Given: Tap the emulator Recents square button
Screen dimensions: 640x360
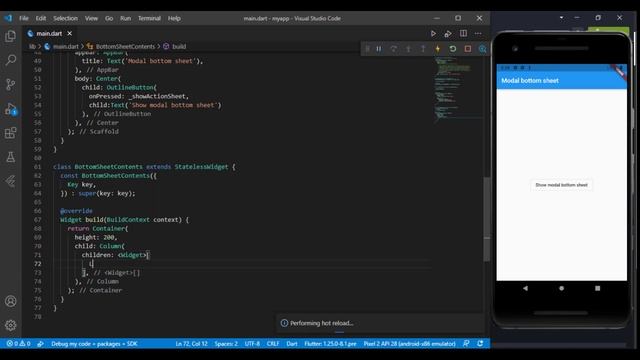Looking at the screenshot, I should point(598,288).
